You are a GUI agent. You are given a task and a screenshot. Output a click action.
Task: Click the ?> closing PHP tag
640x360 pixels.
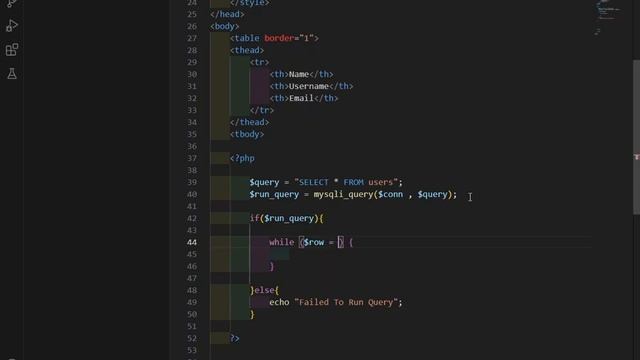pyautogui.click(x=235, y=338)
